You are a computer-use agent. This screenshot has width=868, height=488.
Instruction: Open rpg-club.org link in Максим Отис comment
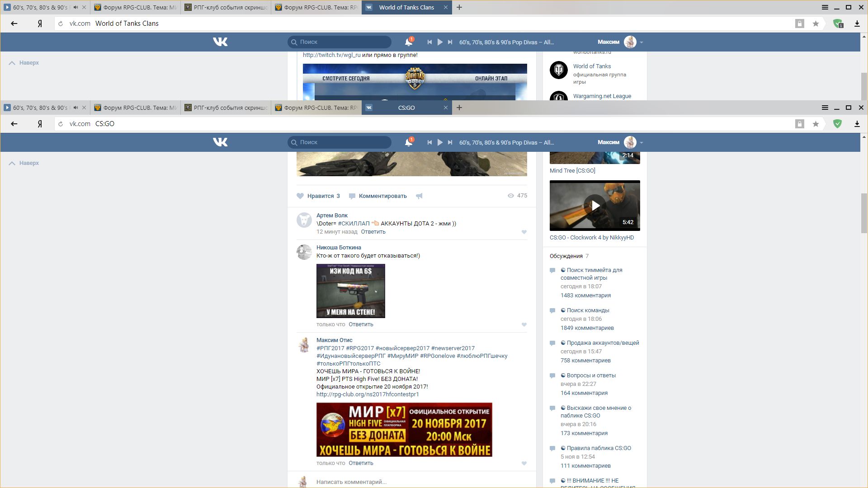click(368, 394)
